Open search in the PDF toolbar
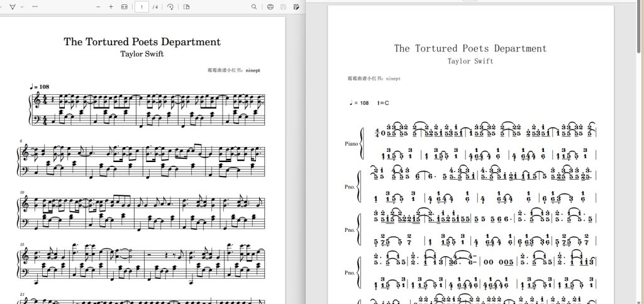Image resolution: width=644 pixels, height=304 pixels. point(254,6)
